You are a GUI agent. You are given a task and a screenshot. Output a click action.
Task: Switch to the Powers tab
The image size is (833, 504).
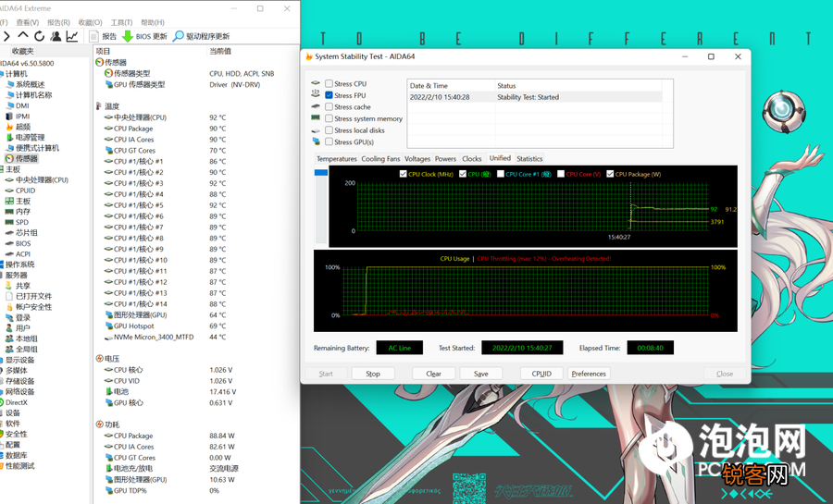[x=445, y=159]
